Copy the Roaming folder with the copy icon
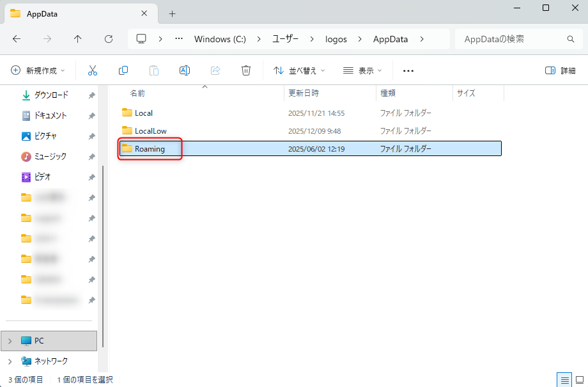This screenshot has width=588, height=387. point(123,70)
